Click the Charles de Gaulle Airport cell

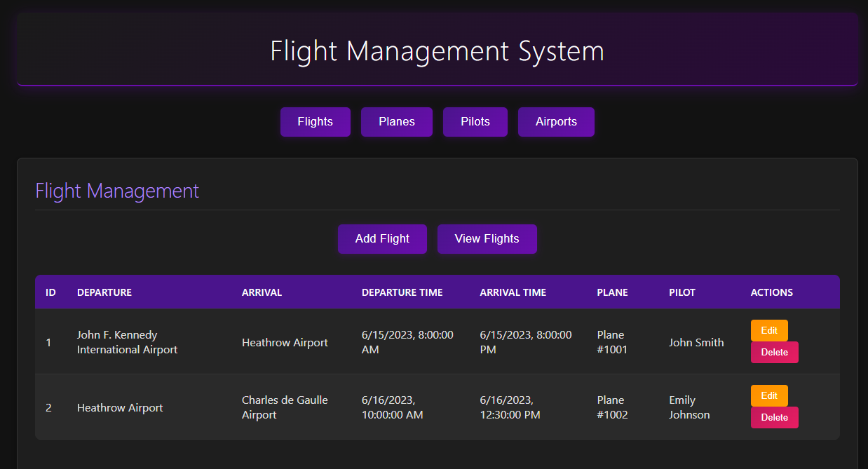coord(285,407)
